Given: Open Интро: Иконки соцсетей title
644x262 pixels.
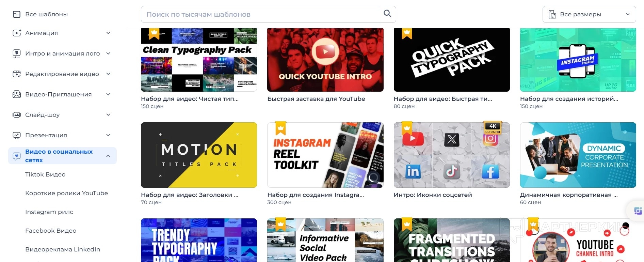Looking at the screenshot, I should (x=433, y=195).
